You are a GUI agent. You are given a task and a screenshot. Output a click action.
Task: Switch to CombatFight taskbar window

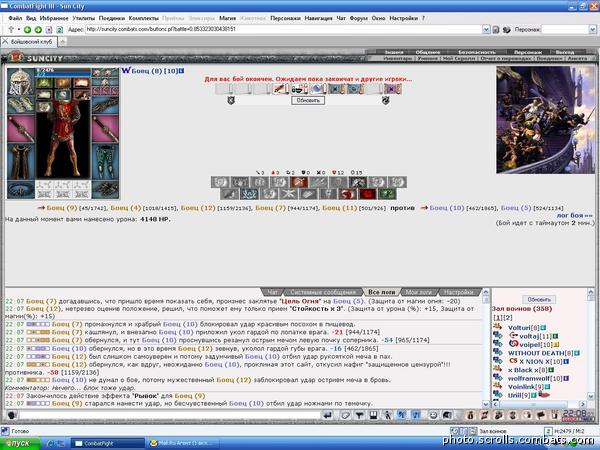(x=108, y=443)
